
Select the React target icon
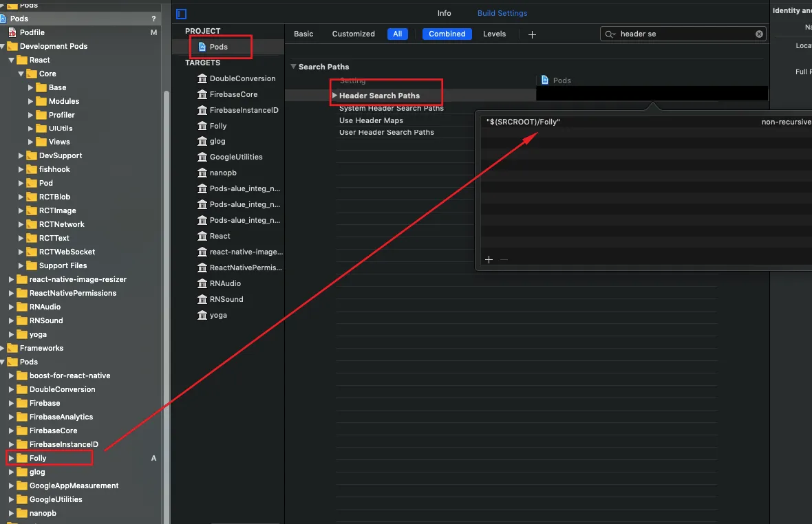[x=202, y=236]
